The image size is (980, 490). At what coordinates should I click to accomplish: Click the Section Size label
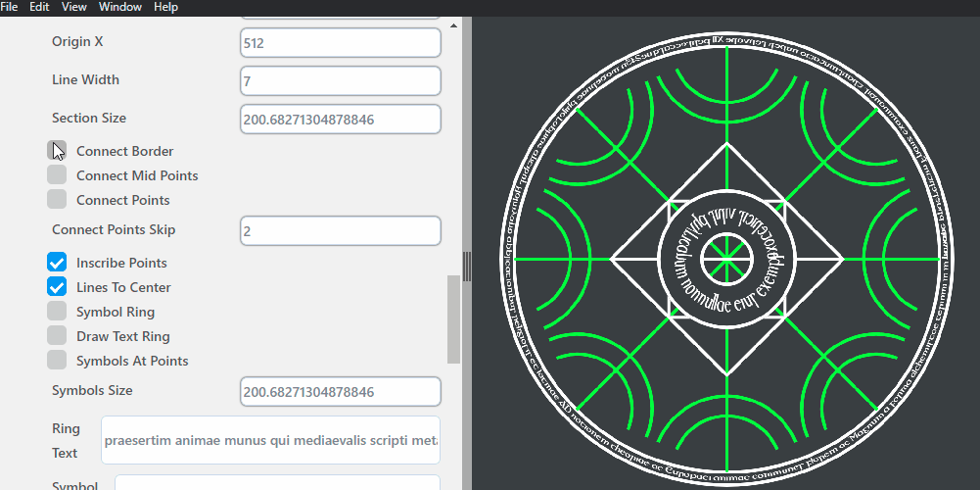(89, 119)
